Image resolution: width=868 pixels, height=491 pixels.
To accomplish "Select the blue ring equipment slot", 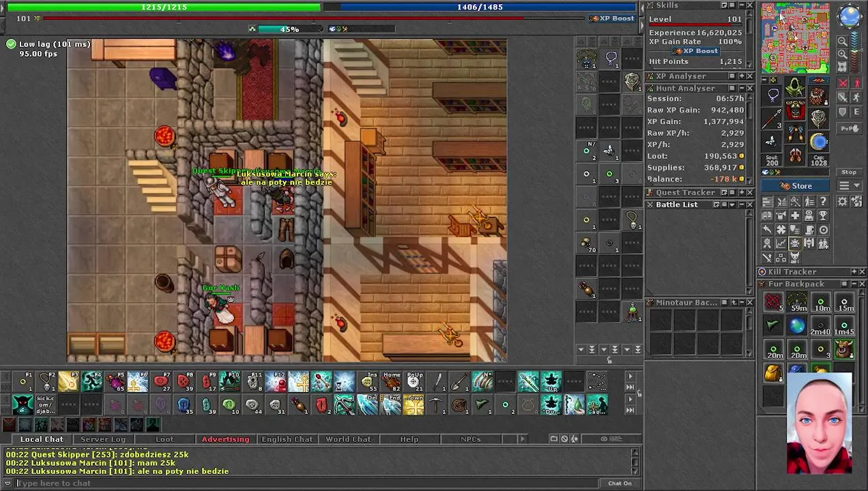I will [x=819, y=141].
